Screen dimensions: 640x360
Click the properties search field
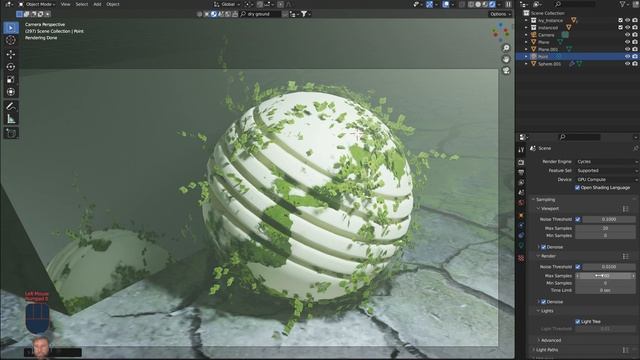(x=580, y=137)
